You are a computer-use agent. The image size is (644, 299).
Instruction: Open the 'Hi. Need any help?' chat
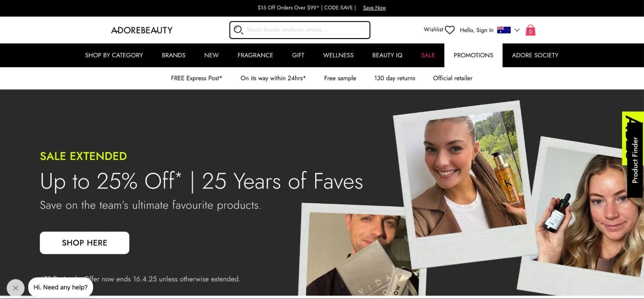[x=61, y=287]
